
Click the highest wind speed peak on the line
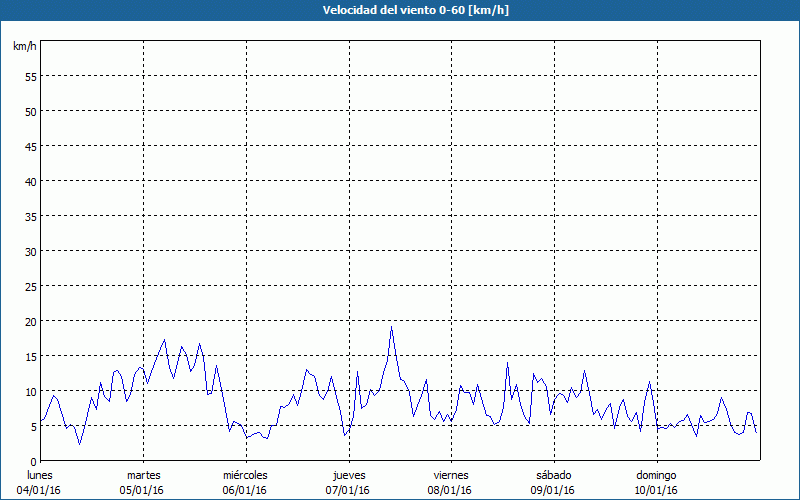pyautogui.click(x=391, y=327)
